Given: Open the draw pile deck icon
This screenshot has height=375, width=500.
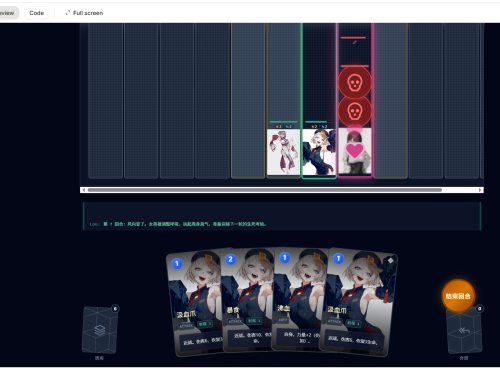Looking at the screenshot, I should point(99,330).
